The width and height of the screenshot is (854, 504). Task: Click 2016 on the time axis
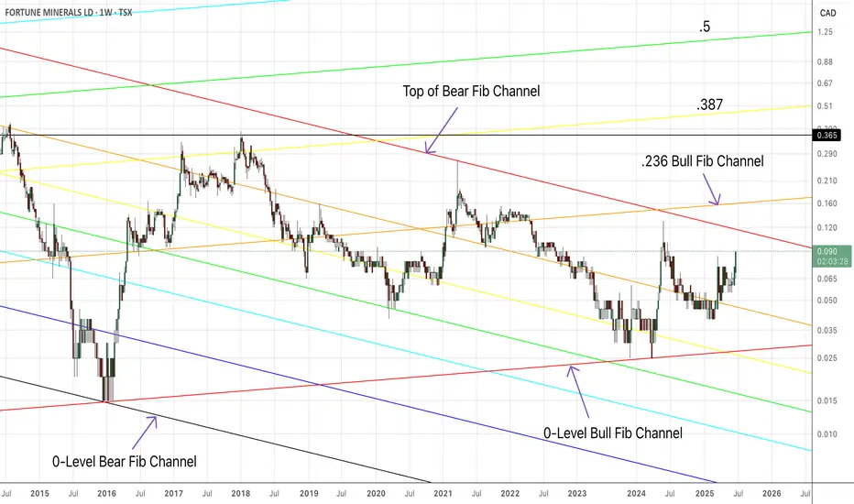coord(106,494)
